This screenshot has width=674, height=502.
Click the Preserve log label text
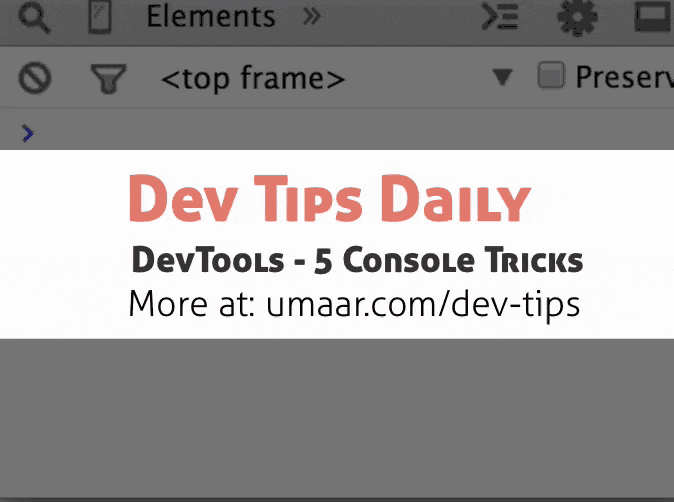(x=625, y=77)
